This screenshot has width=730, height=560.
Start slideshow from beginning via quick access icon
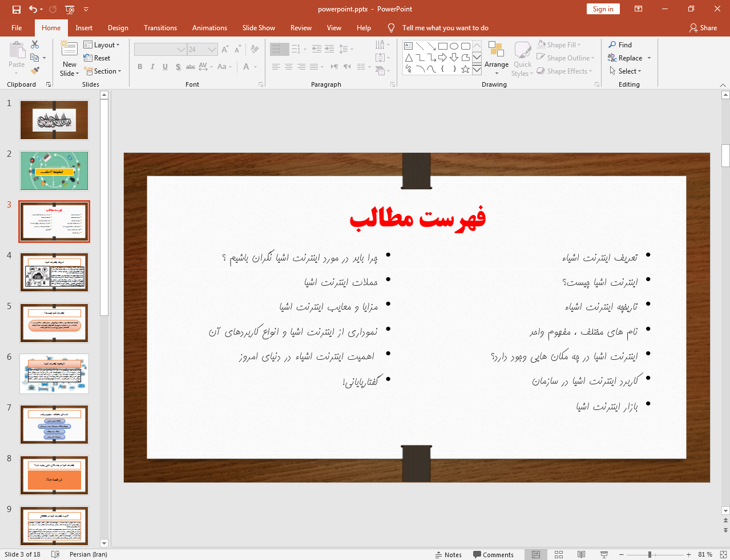[70, 9]
